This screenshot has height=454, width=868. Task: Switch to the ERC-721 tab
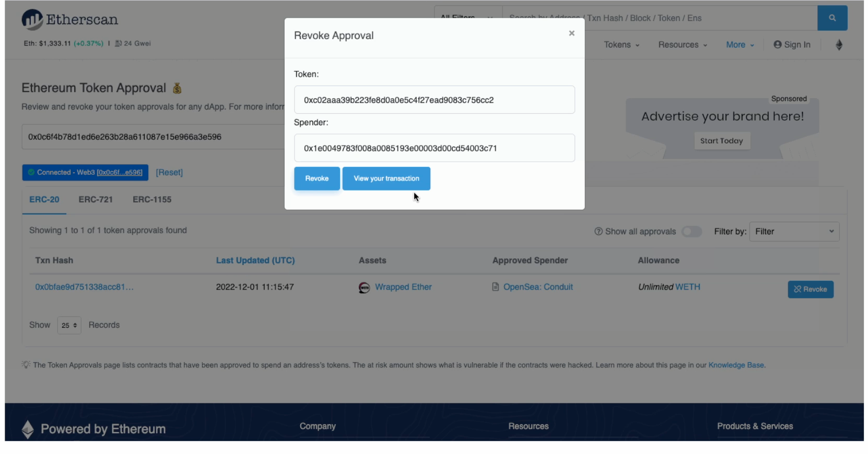[96, 199]
